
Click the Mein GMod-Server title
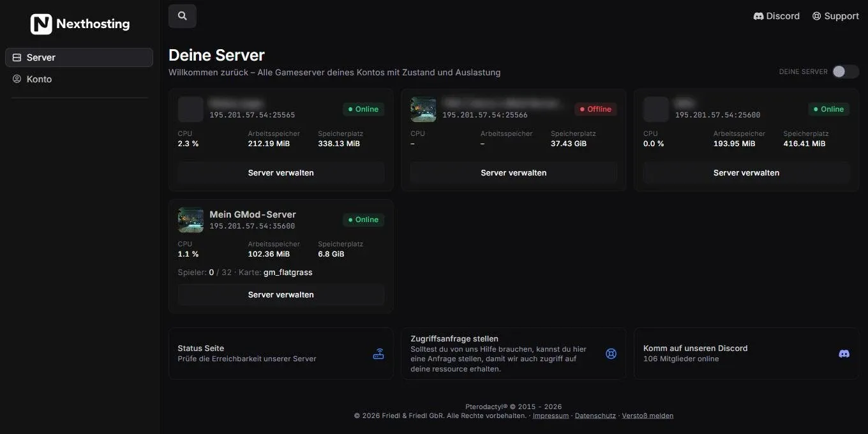253,214
